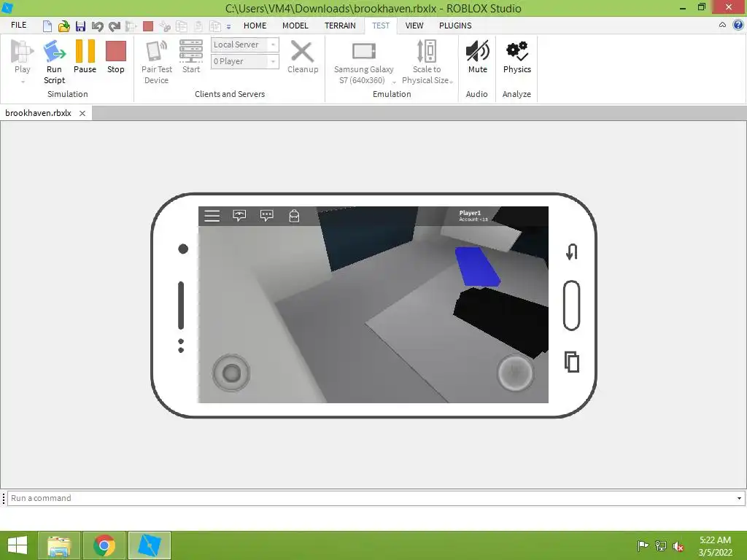Open File Explorer from the taskbar
The width and height of the screenshot is (747, 560).
coord(59,545)
